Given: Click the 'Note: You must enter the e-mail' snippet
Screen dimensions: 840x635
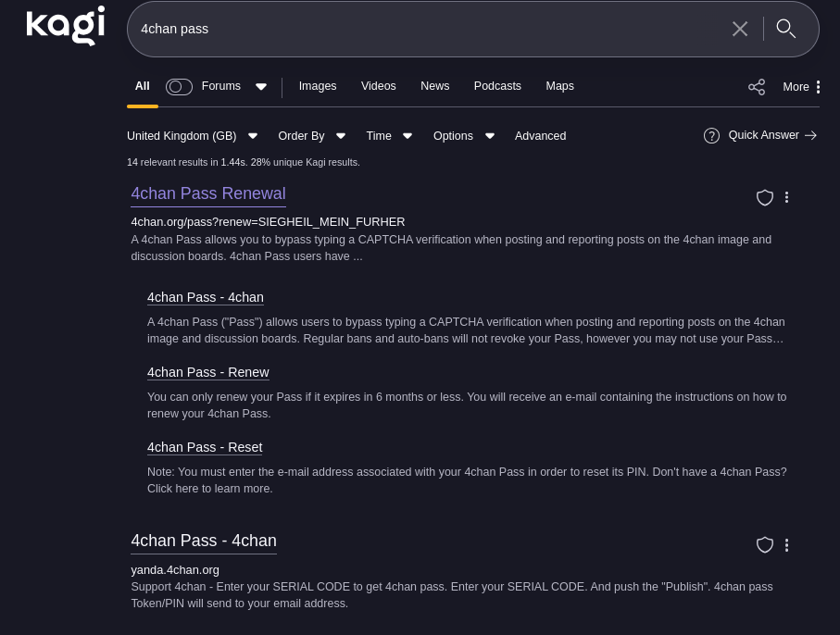Looking at the screenshot, I should tap(467, 480).
